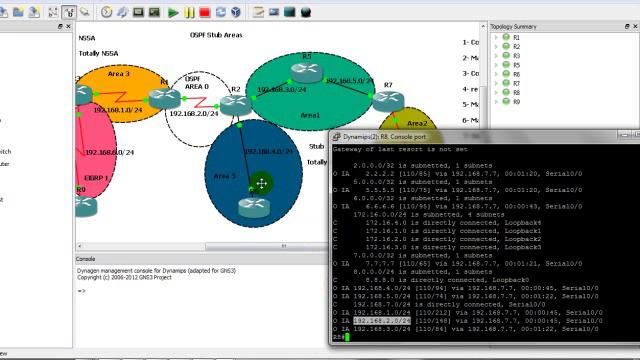Float the Topology Summary panel
Viewport: 640px width, 360px height.
(x=627, y=27)
